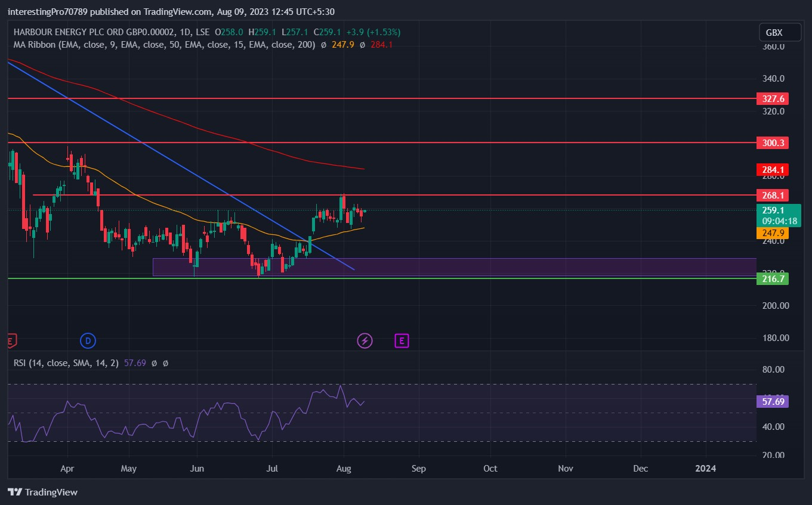The image size is (812, 505).
Task: Click the O258.0 open value
Action: [230, 32]
